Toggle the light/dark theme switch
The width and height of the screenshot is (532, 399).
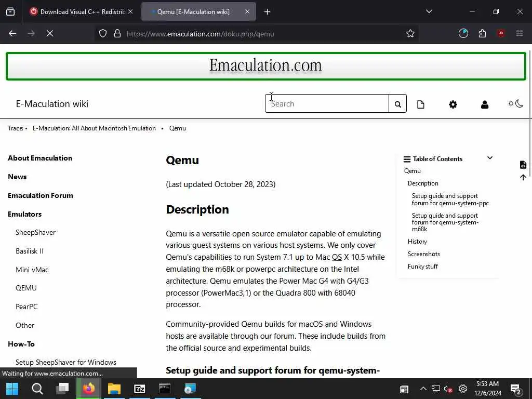tap(516, 103)
